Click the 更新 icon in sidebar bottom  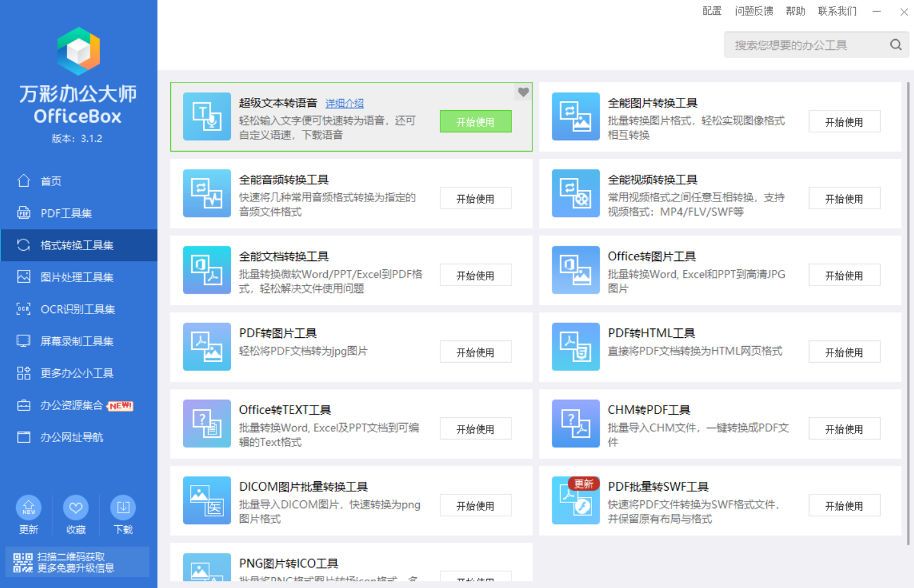point(28,508)
